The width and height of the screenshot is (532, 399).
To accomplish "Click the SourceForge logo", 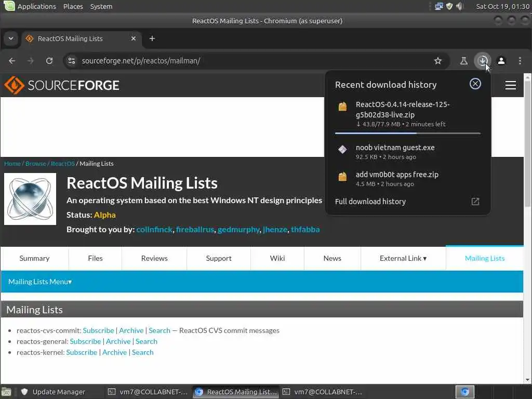I will (x=62, y=85).
